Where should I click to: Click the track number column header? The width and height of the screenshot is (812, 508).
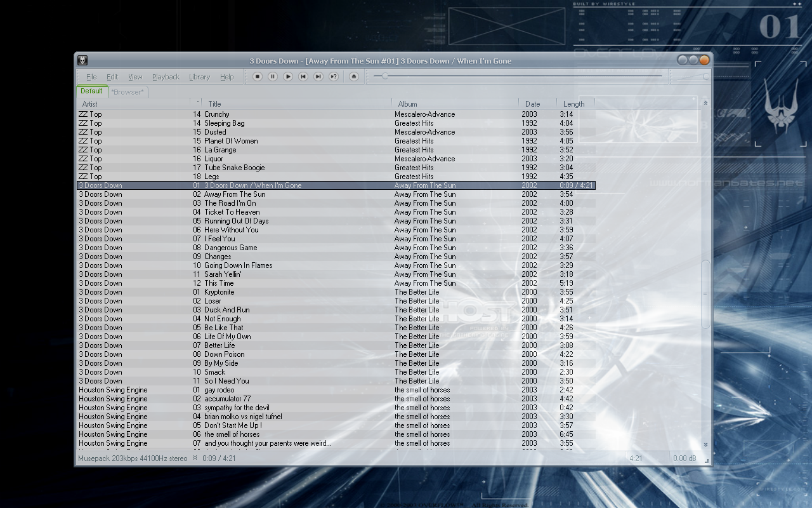(x=197, y=104)
